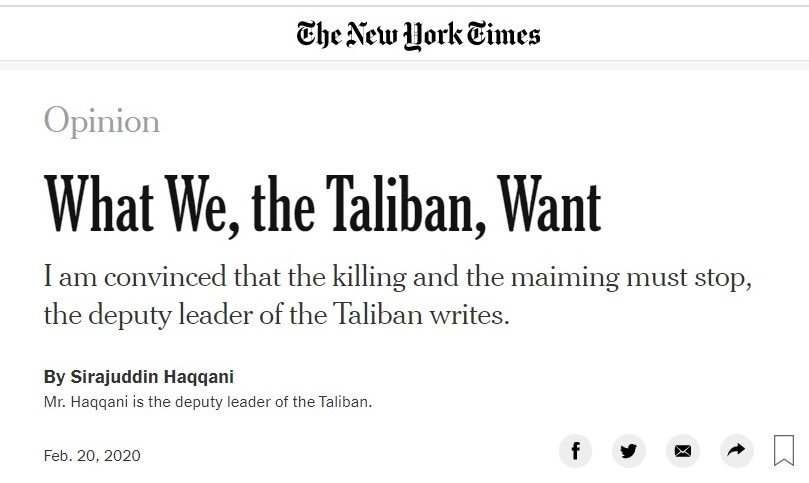Click the summary line starting "I am convinced"
809x483 pixels.
tap(396, 277)
